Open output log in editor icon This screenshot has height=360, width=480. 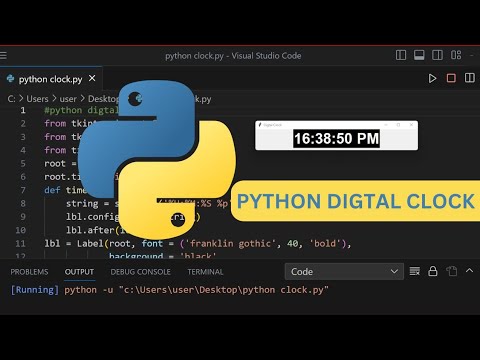452,271
